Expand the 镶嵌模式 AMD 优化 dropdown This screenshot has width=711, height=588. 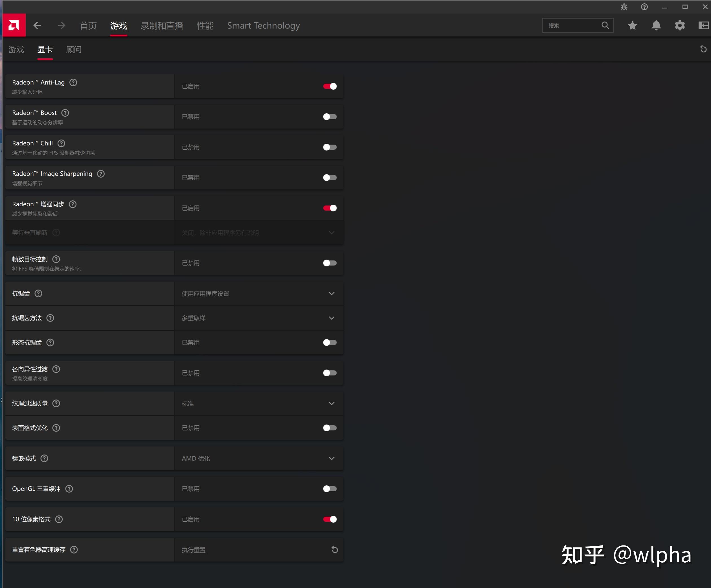coord(259,458)
